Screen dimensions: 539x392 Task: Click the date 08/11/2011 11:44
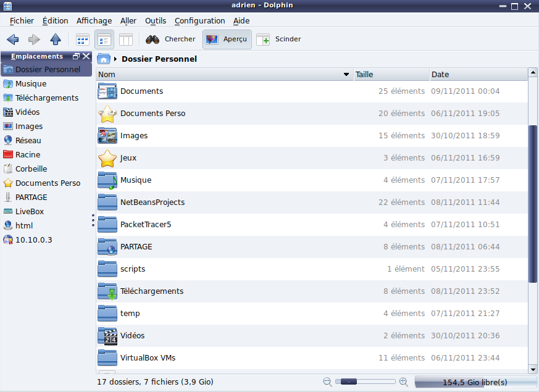(465, 202)
